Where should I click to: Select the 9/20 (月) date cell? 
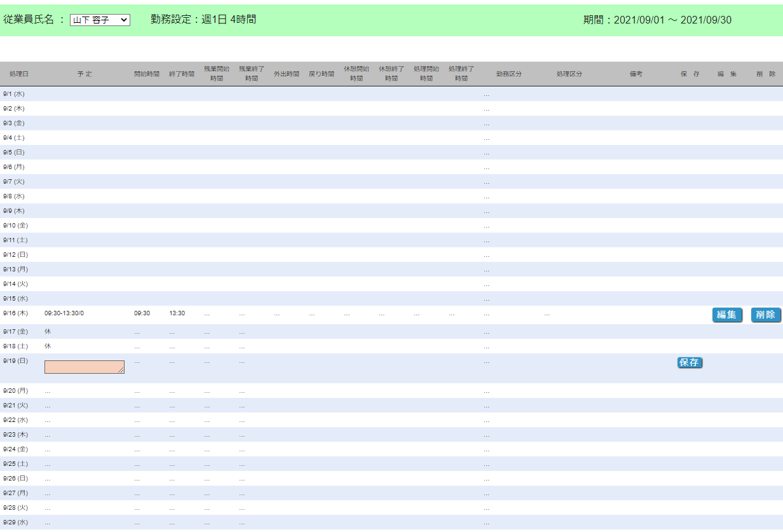pos(15,390)
